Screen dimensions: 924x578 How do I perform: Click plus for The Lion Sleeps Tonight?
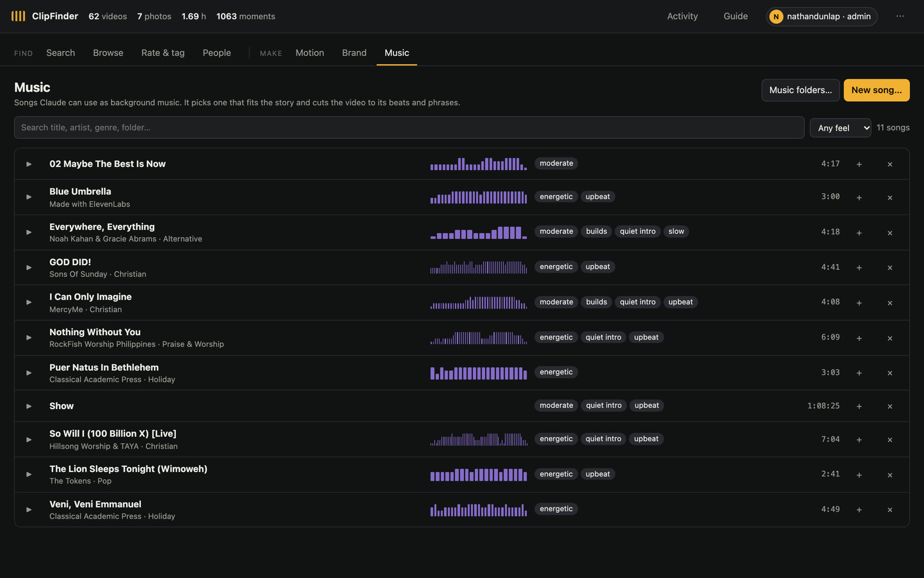pyautogui.click(x=859, y=475)
